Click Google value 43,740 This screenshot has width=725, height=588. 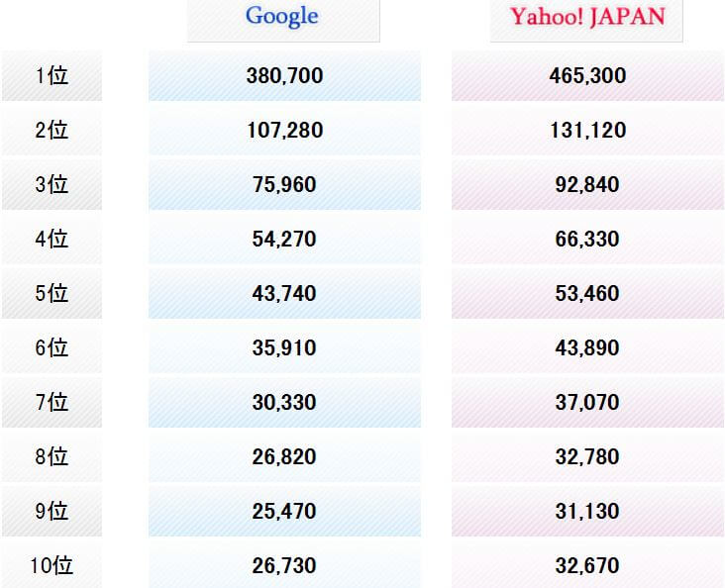[285, 294]
